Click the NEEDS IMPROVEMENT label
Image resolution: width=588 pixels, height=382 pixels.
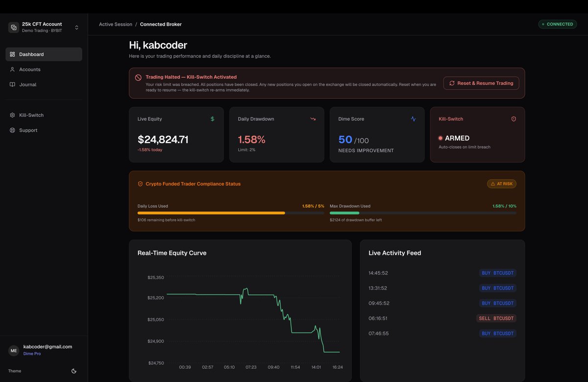click(366, 151)
